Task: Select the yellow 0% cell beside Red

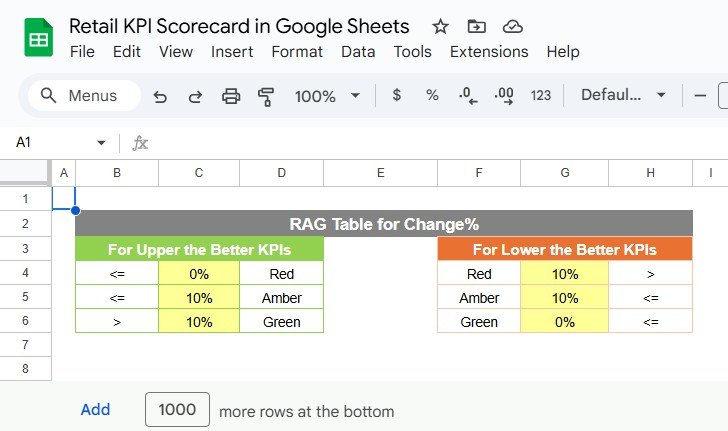Action: click(199, 273)
